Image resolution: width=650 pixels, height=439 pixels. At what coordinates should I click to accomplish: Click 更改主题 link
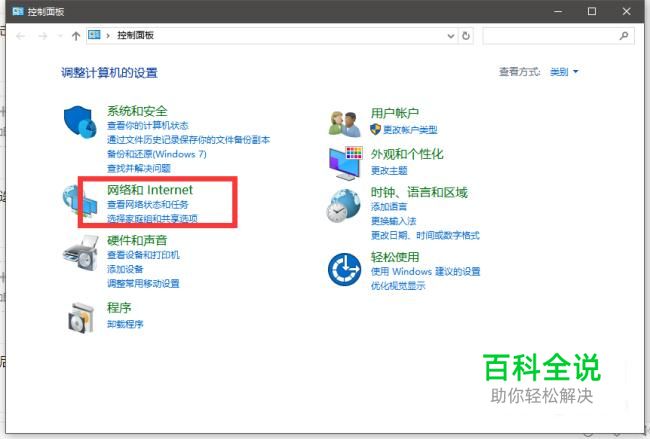click(x=389, y=170)
